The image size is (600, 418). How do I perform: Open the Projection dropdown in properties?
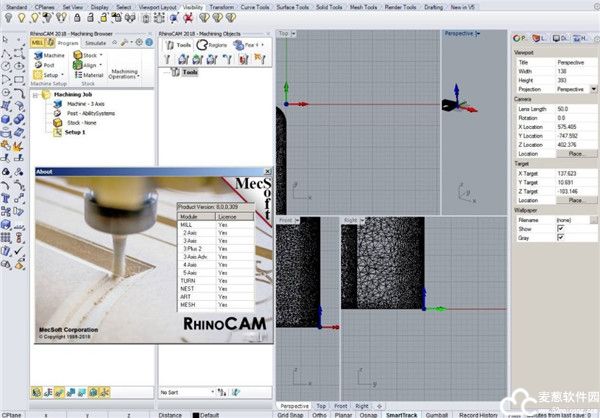click(x=593, y=89)
